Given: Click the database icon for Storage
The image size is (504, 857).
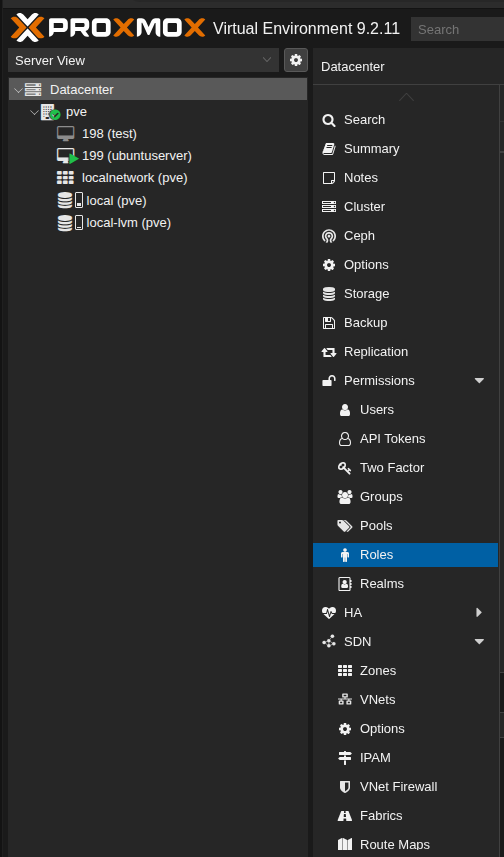Looking at the screenshot, I should [x=329, y=294].
